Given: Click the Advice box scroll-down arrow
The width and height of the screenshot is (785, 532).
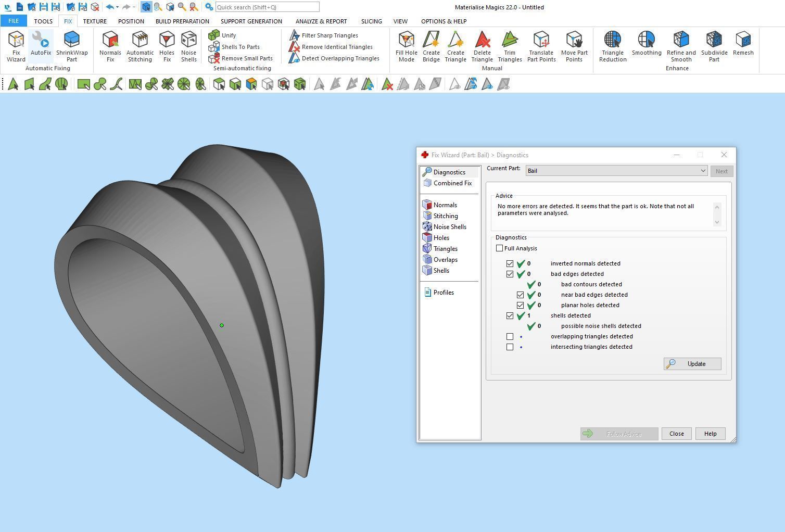Looking at the screenshot, I should [717, 222].
